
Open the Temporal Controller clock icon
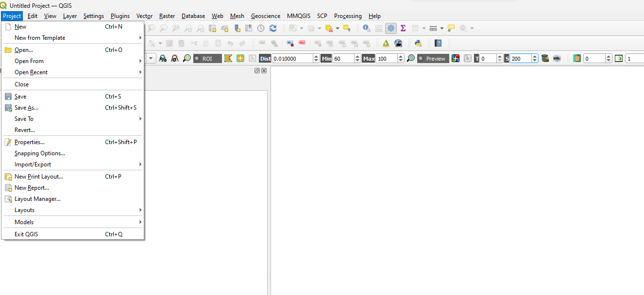261,29
